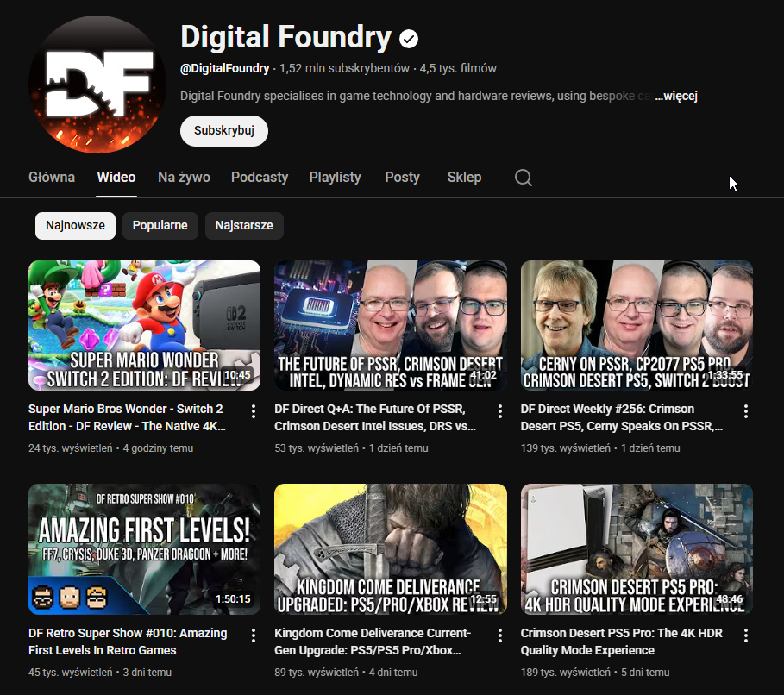784x695 pixels.
Task: Open Crimson Desert PS5 Pro 4K HDR title
Action: (x=622, y=642)
